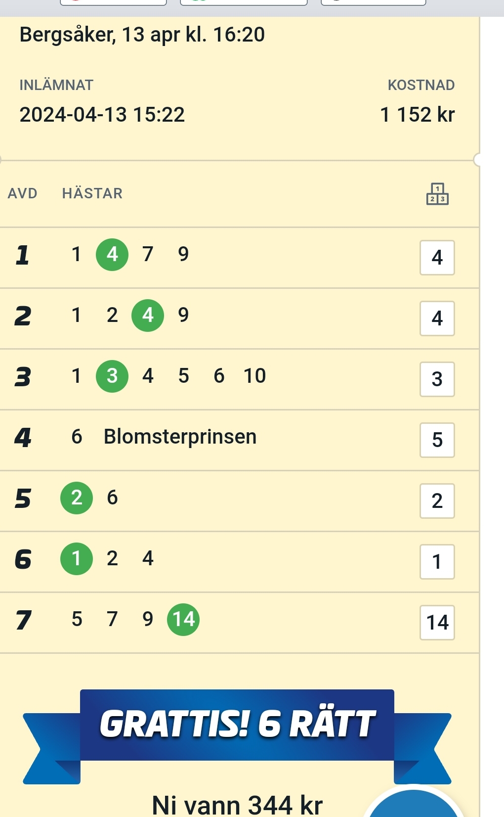The height and width of the screenshot is (817, 504).
Task: Expand avdelning 5 row
Action: (240, 501)
